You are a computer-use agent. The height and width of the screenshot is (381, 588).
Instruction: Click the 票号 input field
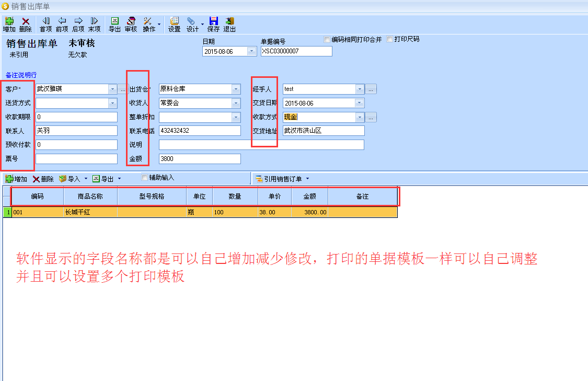pos(76,159)
